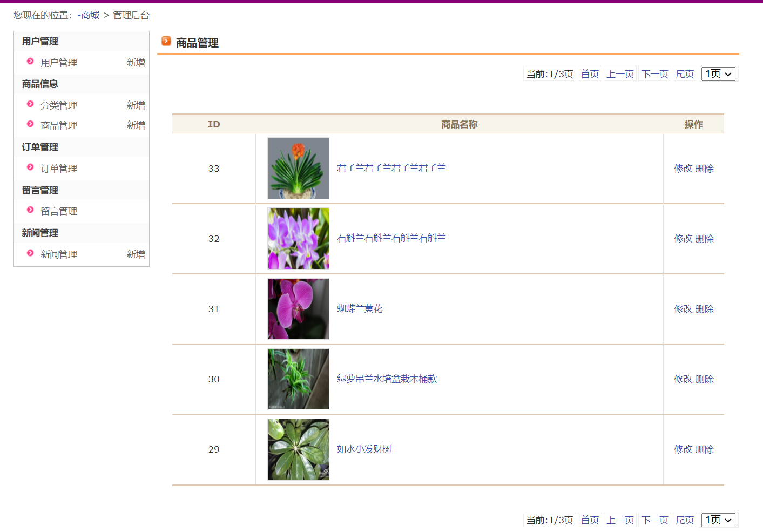
Task: Jump to 尾页 in the bottom pagination
Action: pyautogui.click(x=685, y=520)
